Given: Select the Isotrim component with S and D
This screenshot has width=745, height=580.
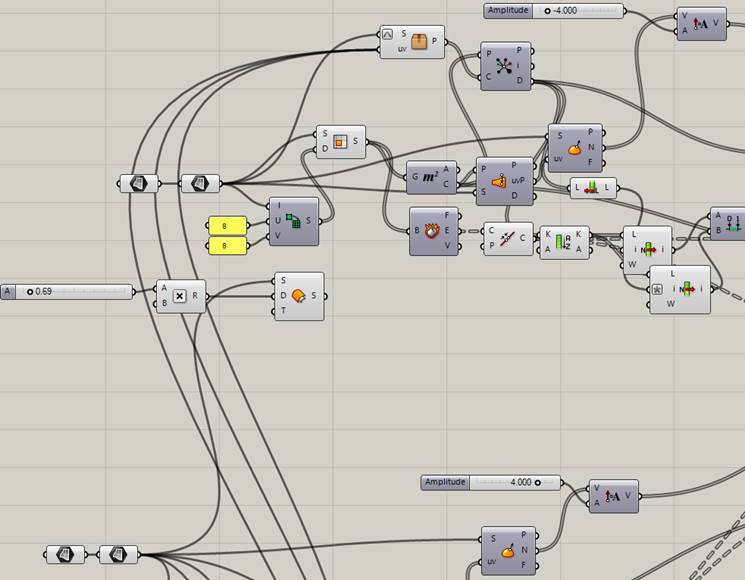Looking at the screenshot, I should tap(341, 142).
